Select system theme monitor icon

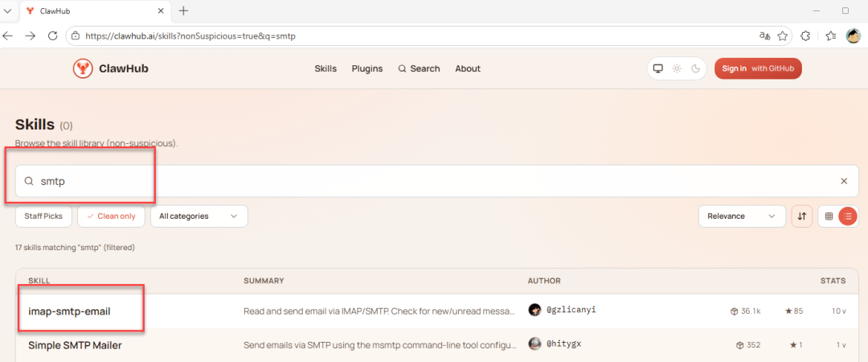tap(658, 68)
